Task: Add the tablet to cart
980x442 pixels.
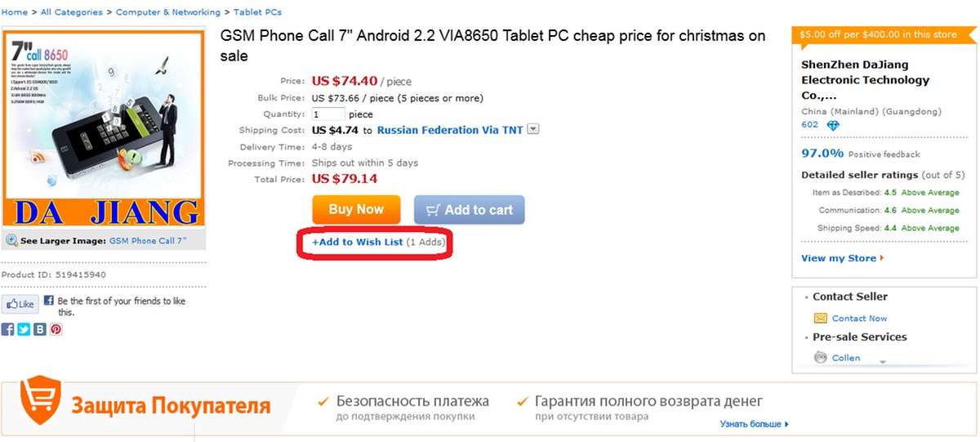Action: pyautogui.click(x=469, y=210)
